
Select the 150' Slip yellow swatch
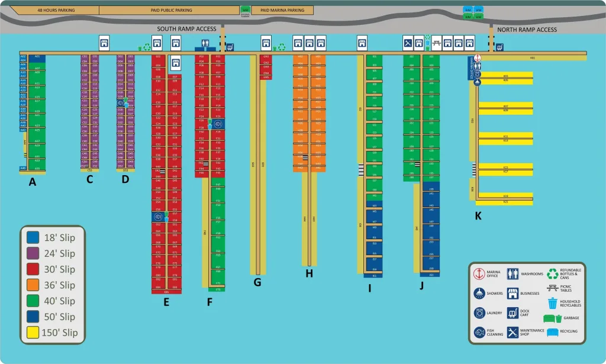(33, 333)
